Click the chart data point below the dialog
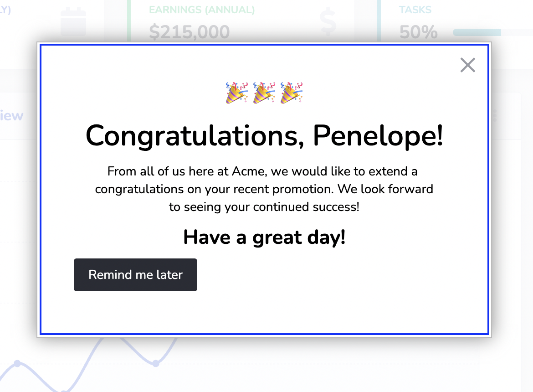 tap(156, 363)
